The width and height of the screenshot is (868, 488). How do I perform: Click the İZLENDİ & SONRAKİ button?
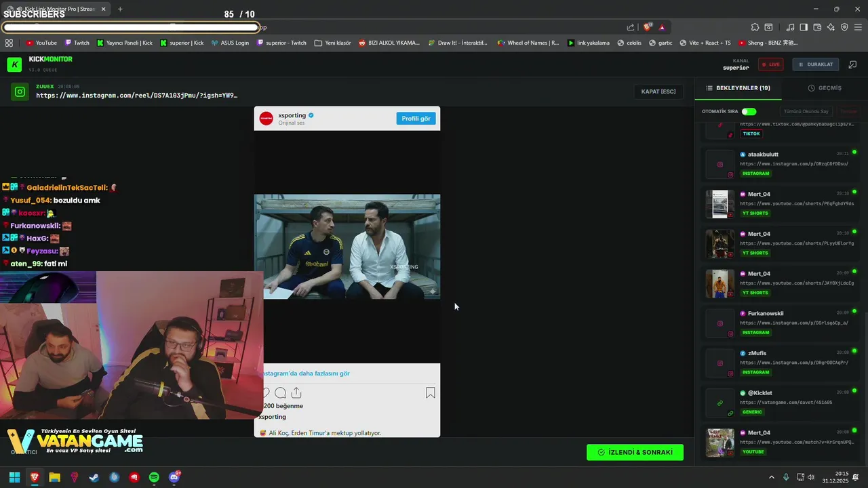[635, 452]
